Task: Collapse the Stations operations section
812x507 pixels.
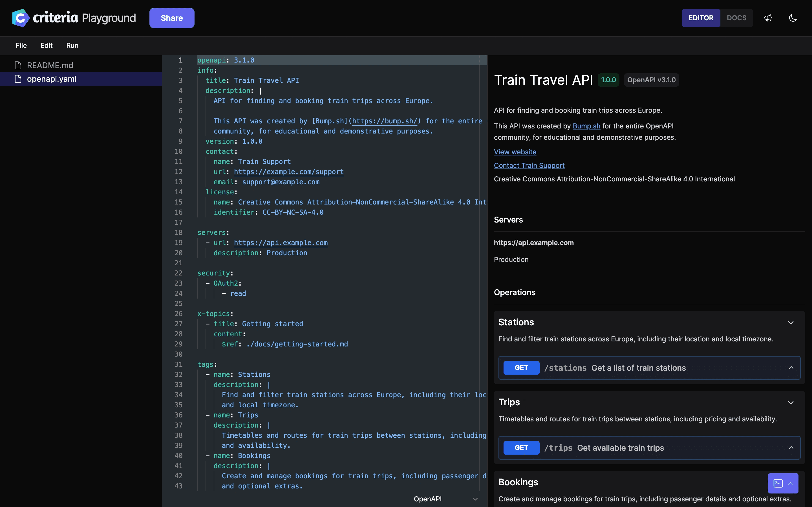Action: (791, 322)
